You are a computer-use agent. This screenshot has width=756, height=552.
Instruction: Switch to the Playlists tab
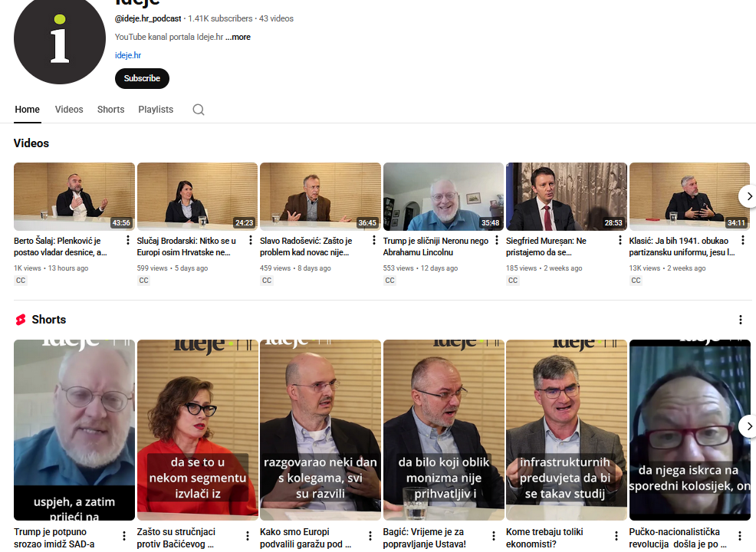coord(156,110)
